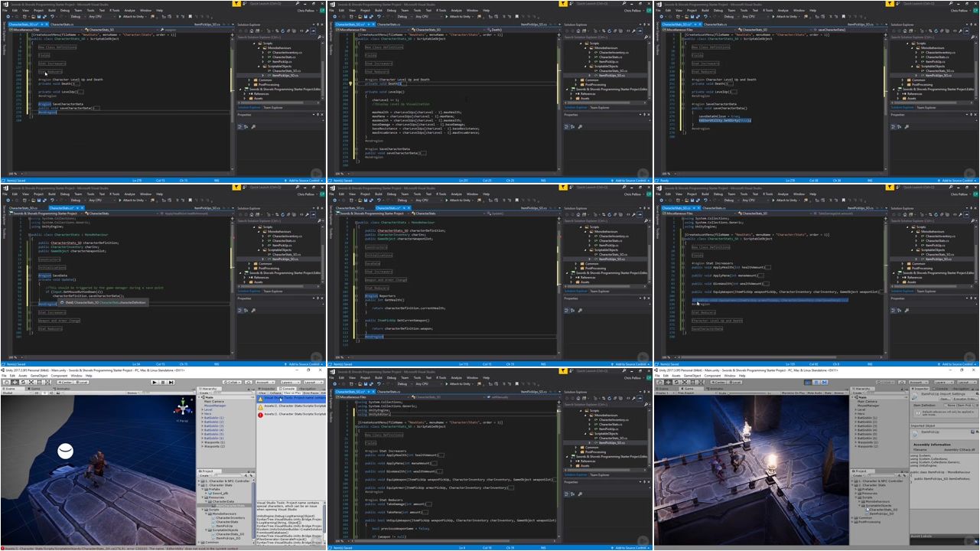Open the Debug configuration dropdown in the top-left Visual Studio window
This screenshot has height=551, width=980.
[x=79, y=17]
